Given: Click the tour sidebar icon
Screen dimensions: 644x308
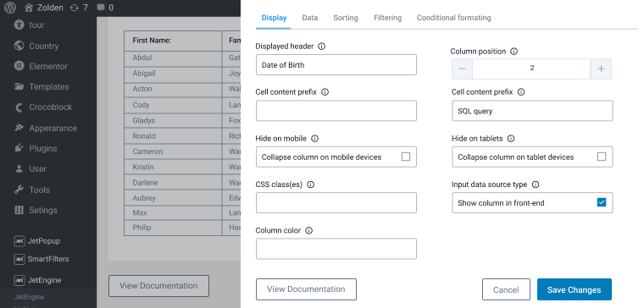Looking at the screenshot, I should [19, 25].
